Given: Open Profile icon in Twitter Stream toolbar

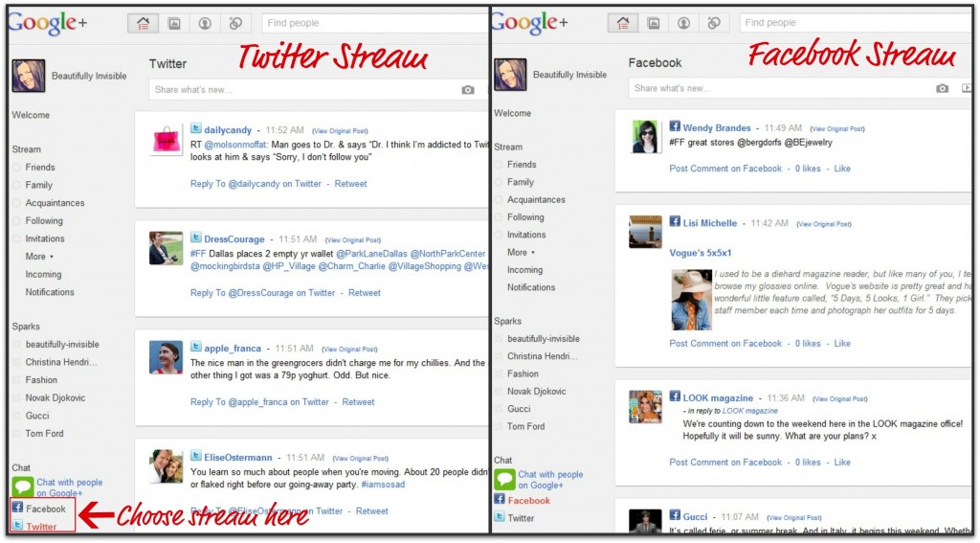Looking at the screenshot, I should 205,24.
